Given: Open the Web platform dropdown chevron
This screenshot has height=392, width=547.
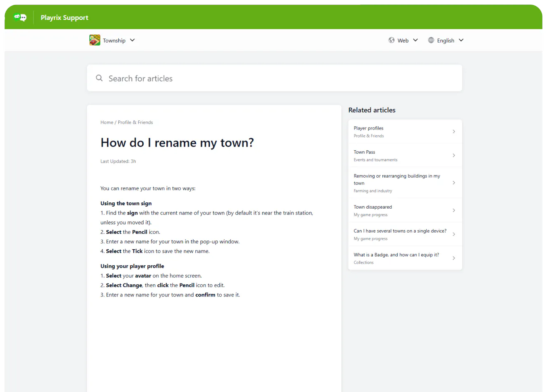Looking at the screenshot, I should tap(415, 40).
